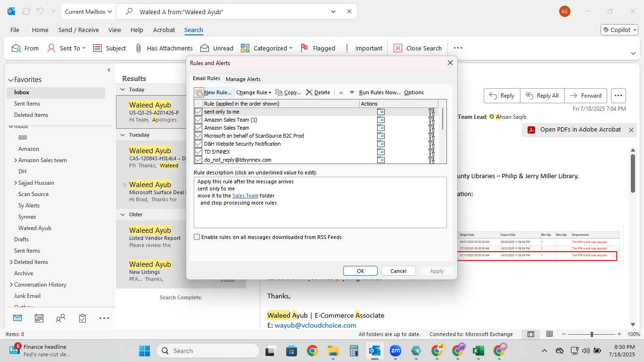Open the Categorized filter dropdown
The width and height of the screenshot is (644, 362).
[x=266, y=48]
